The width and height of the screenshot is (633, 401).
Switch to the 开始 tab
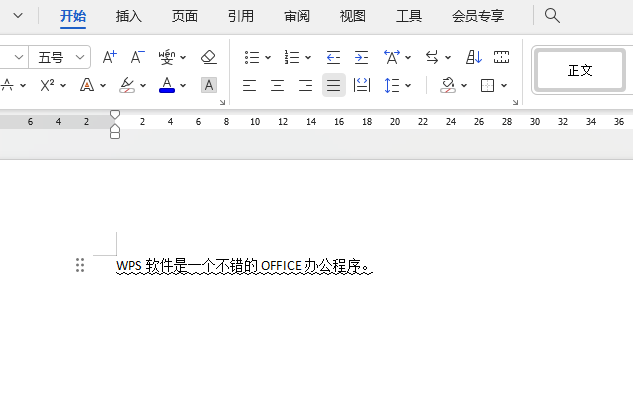click(73, 16)
